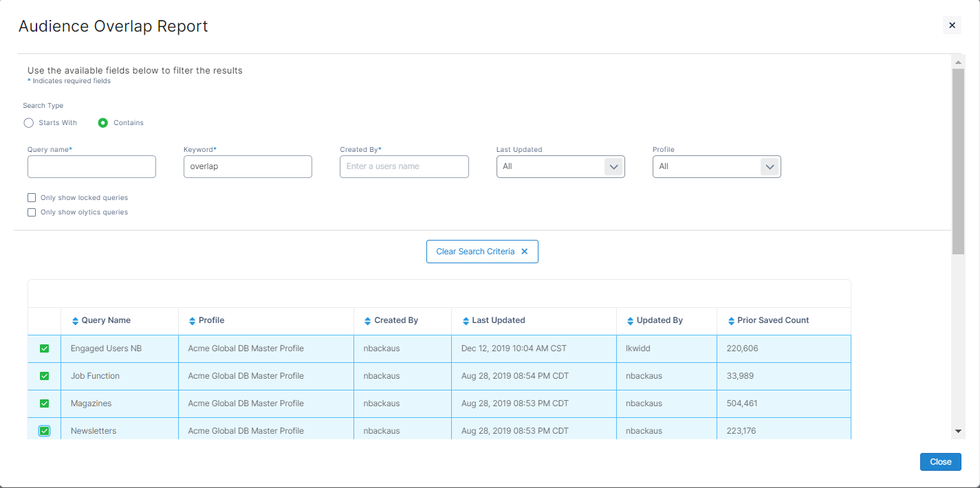This screenshot has width=980, height=488.
Task: Sort by Created By column icon
Action: (368, 321)
